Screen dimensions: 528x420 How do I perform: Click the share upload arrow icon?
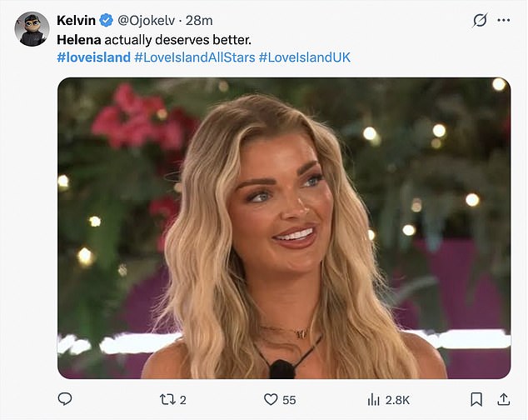tap(503, 400)
